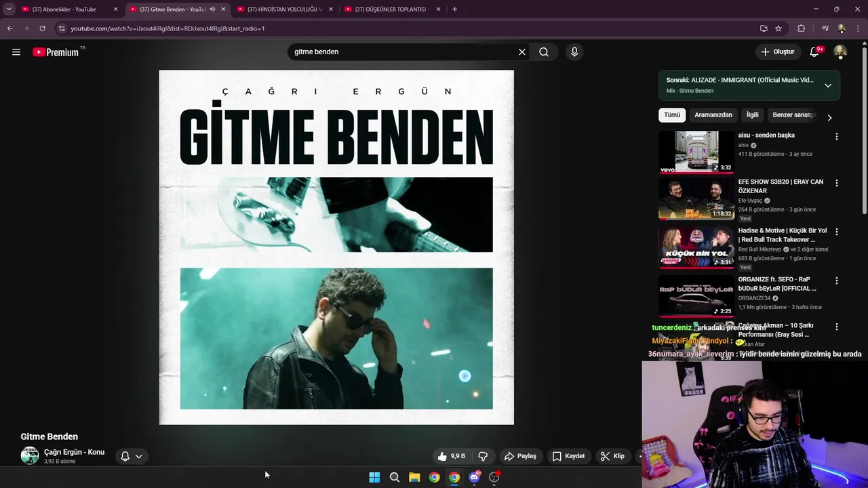Open the browser media controls icon
Viewport: 868px width, 488px height.
point(825,28)
